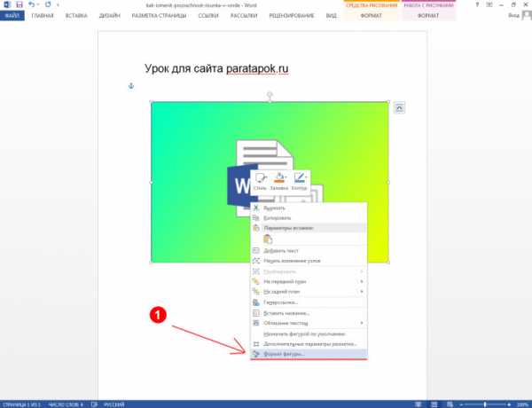Screen dimensions: 532x408
Task: Open the Стиль shape style gallery in the mini toolbar
Action: [x=260, y=181]
